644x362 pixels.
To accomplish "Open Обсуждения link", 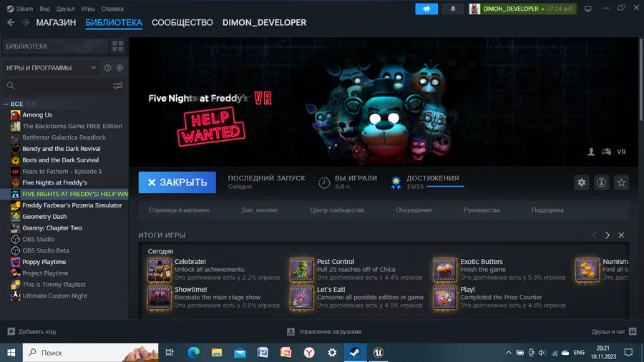I will coord(414,210).
